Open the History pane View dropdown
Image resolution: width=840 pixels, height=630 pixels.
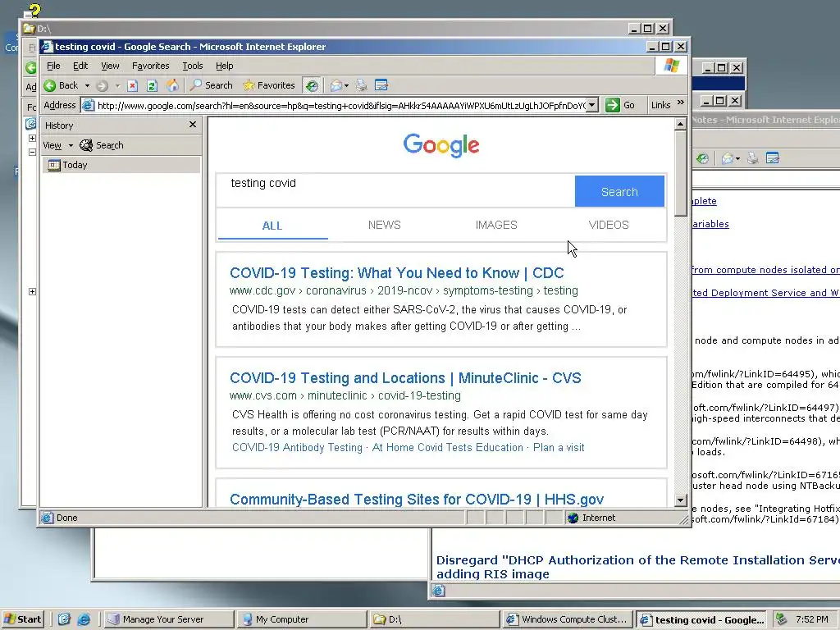(58, 145)
